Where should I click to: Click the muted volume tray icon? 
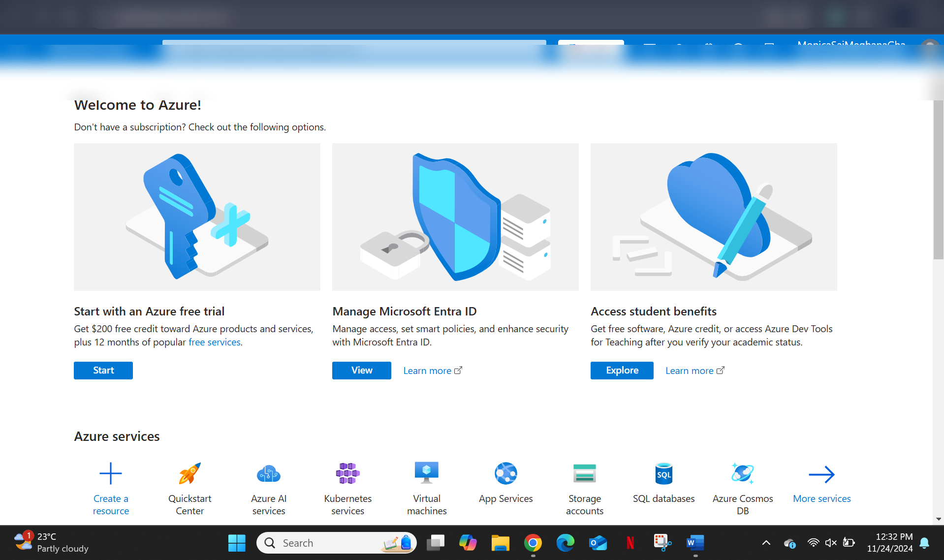coord(831,543)
